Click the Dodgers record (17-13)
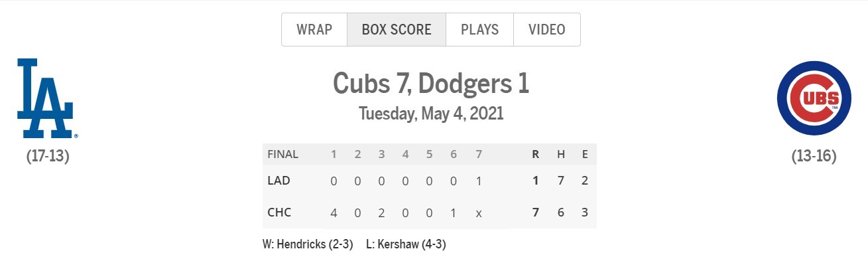Screen dimensions: 868x259 point(48,157)
